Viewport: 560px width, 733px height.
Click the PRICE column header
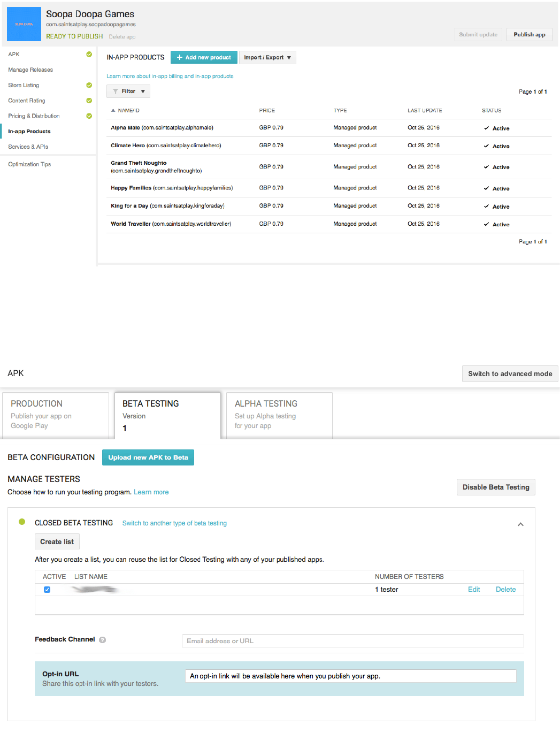tap(267, 111)
